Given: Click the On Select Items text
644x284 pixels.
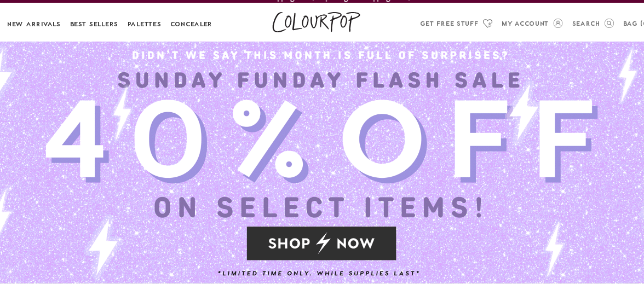Looking at the screenshot, I should tap(320, 208).
